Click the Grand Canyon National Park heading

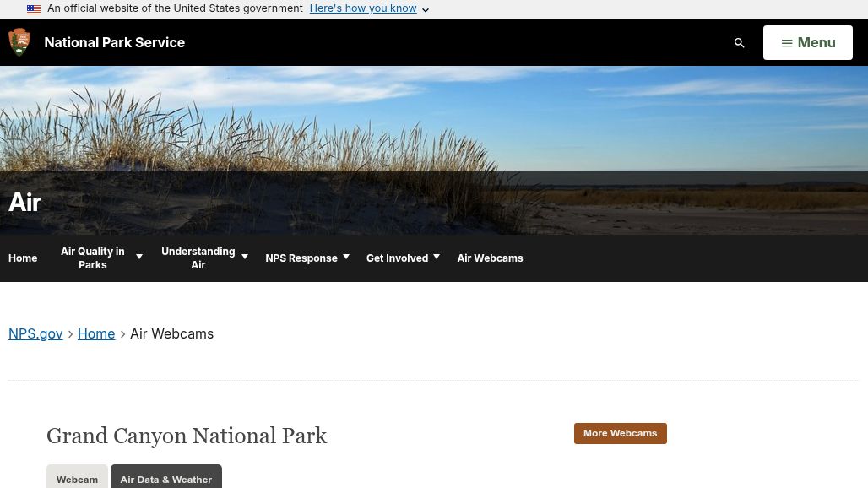(x=187, y=436)
